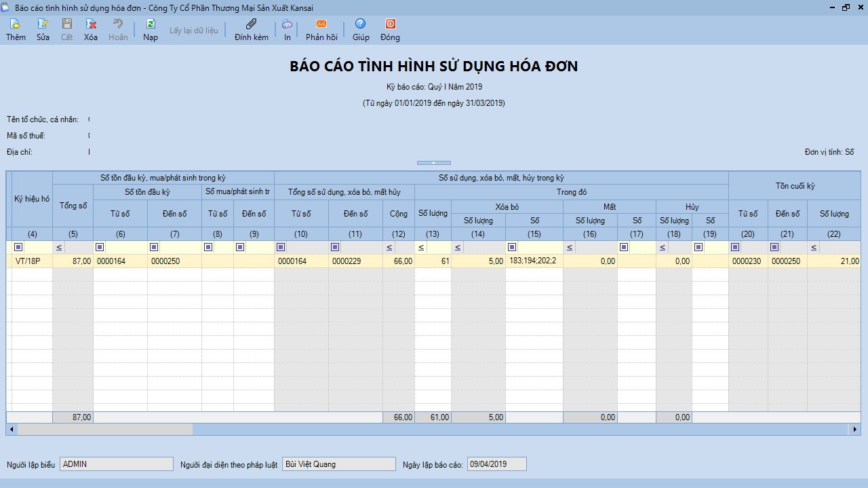Toggle filter box under column (6)
Screen dimensions: 868x488
point(100,247)
